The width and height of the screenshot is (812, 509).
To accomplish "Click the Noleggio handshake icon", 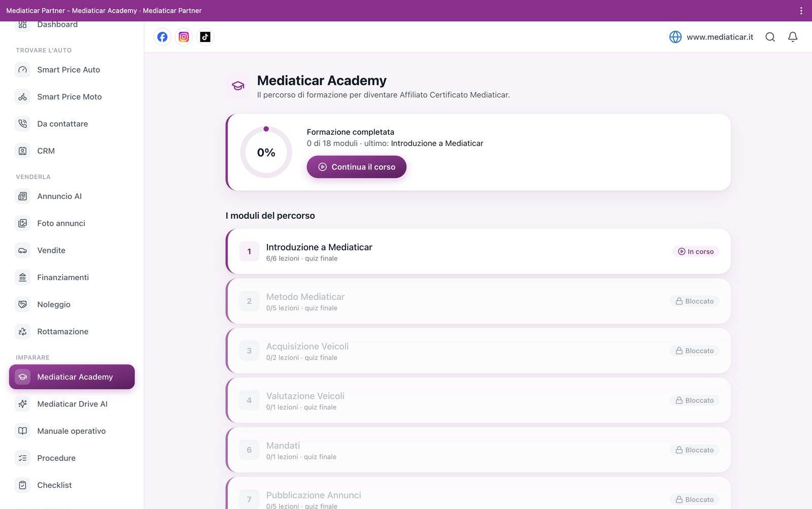I will 23,304.
